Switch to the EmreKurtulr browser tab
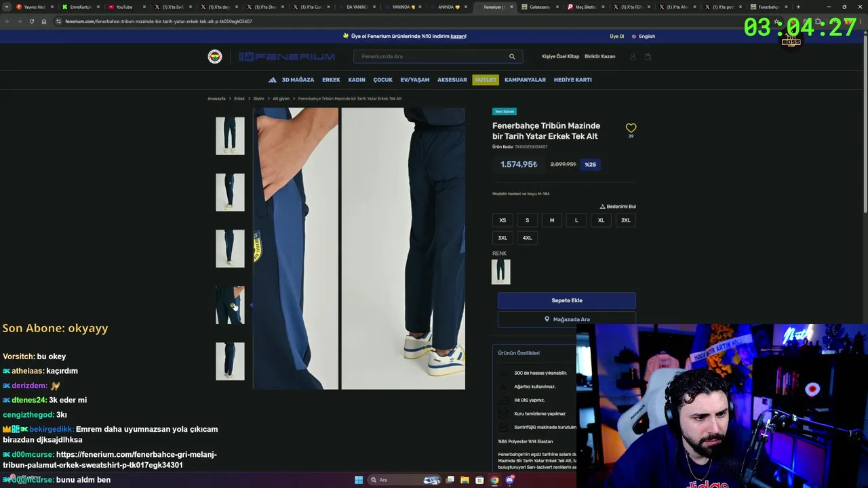 tap(80, 7)
